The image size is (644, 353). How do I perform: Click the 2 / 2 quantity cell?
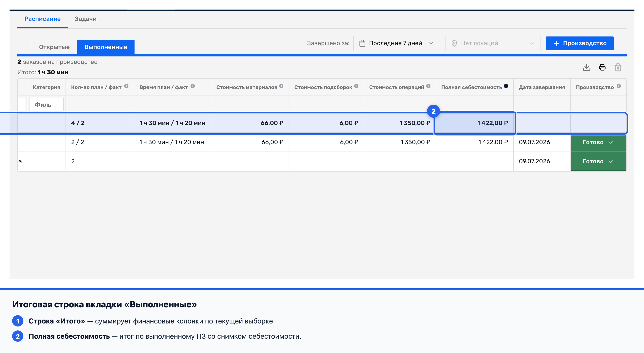coord(100,142)
